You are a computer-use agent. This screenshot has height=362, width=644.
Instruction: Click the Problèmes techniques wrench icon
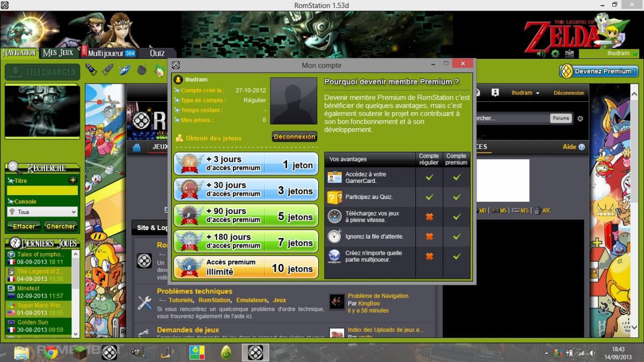[144, 303]
